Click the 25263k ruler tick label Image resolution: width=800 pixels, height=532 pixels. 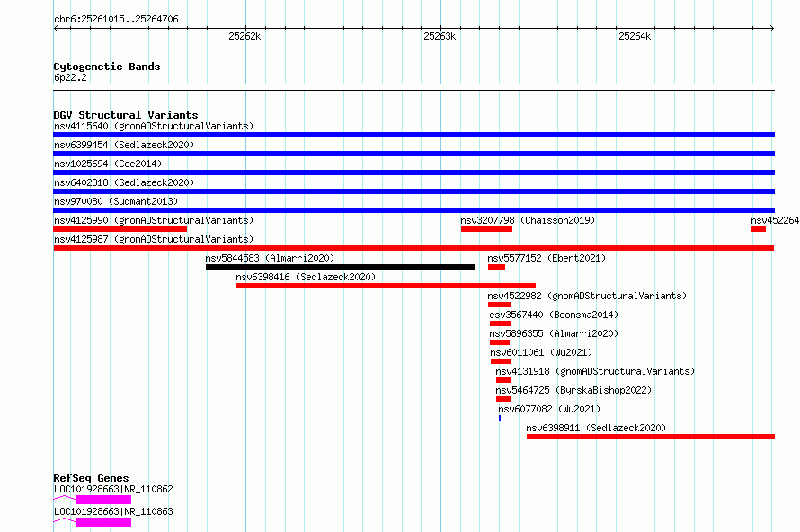[x=440, y=36]
